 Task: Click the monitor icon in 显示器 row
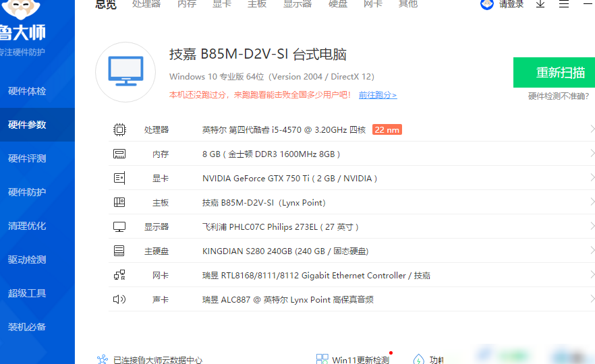(119, 226)
